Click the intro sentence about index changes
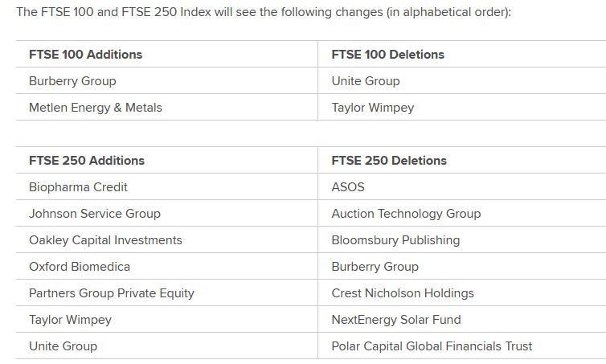Viewport: 606px width, 364px height. click(x=264, y=12)
